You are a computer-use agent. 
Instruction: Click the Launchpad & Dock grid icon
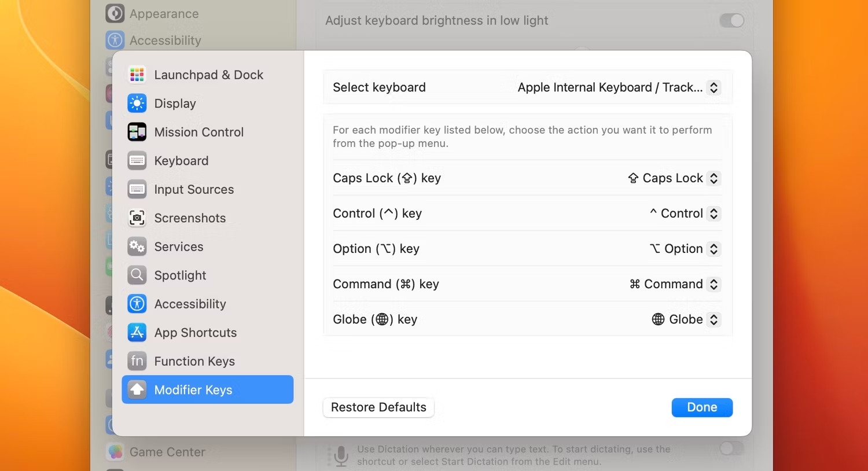(137, 75)
